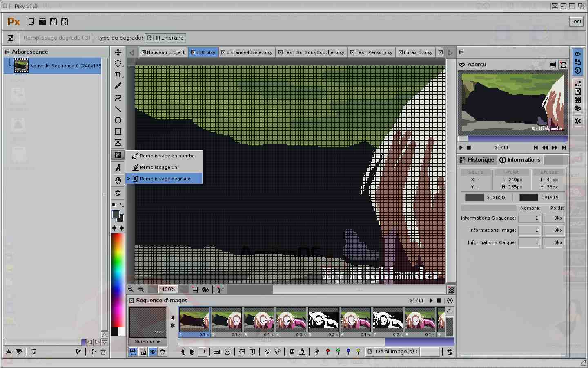This screenshot has height=368, width=588.
Task: Open the fill tool flyout in toolbar
Action: 118,155
